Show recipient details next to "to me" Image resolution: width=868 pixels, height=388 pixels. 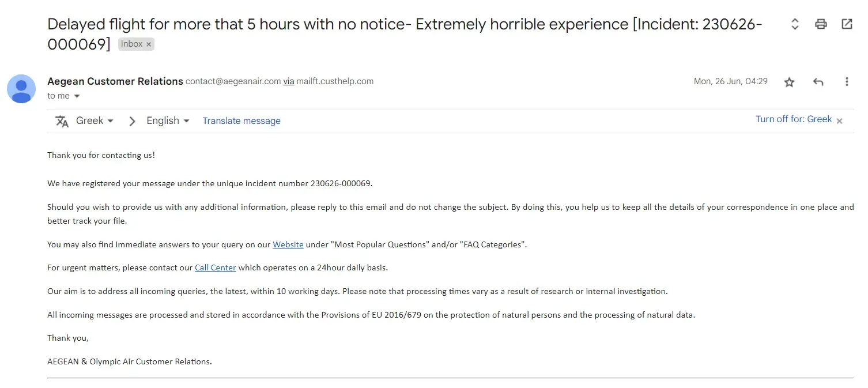coord(77,96)
